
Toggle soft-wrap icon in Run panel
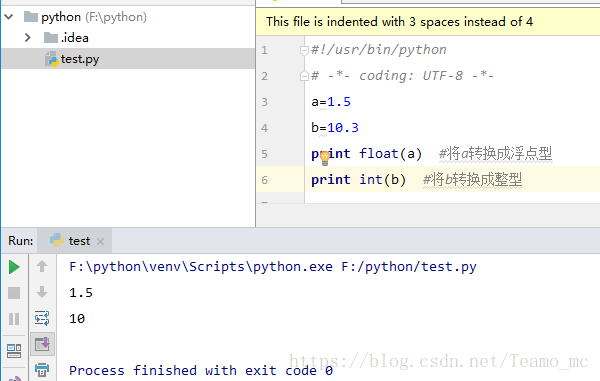pyautogui.click(x=42, y=318)
